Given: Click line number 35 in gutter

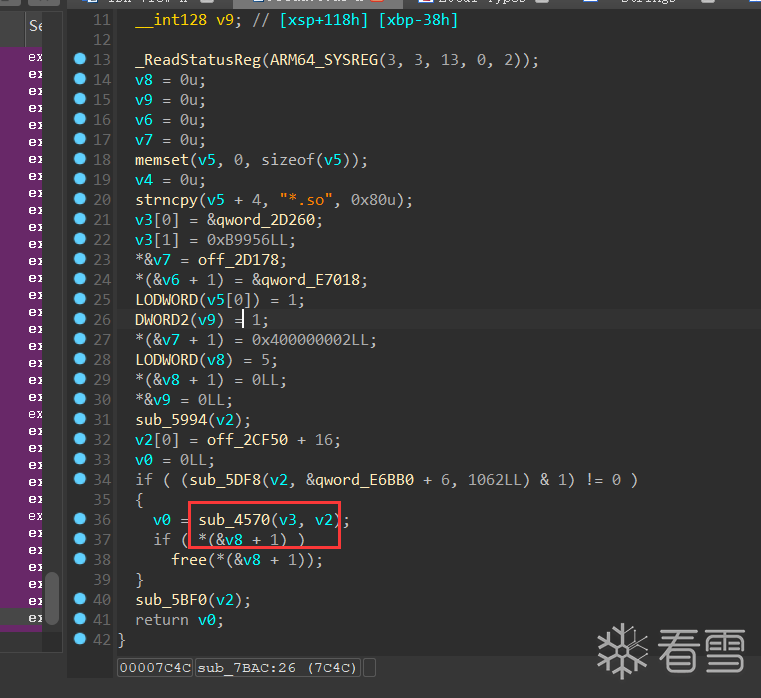Looking at the screenshot, I should 102,500.
